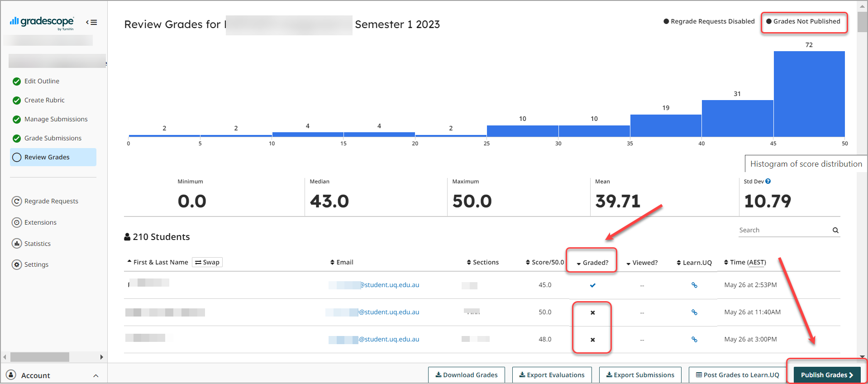Click the Std Dev help question icon

point(768,181)
